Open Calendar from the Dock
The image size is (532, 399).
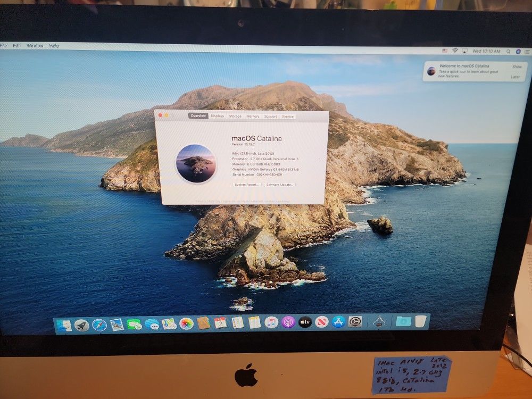coord(220,323)
